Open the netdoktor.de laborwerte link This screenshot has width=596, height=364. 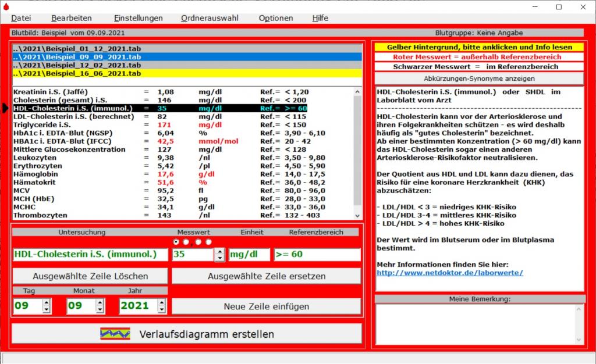click(450, 272)
